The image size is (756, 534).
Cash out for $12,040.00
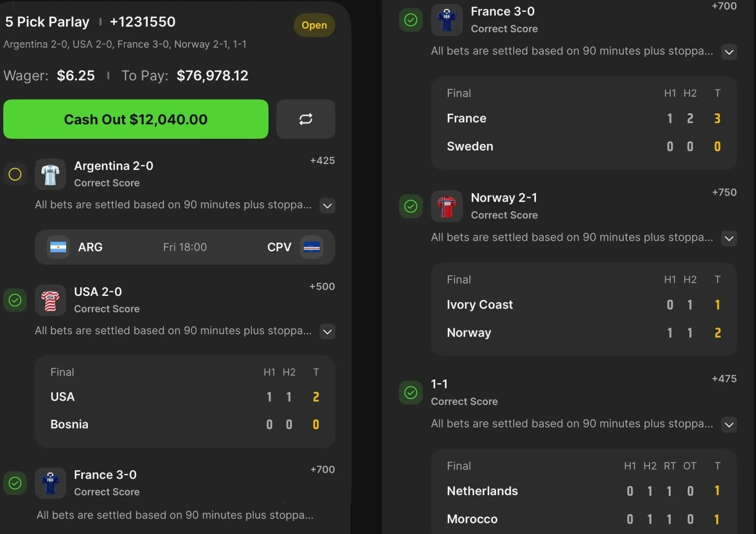click(x=136, y=119)
